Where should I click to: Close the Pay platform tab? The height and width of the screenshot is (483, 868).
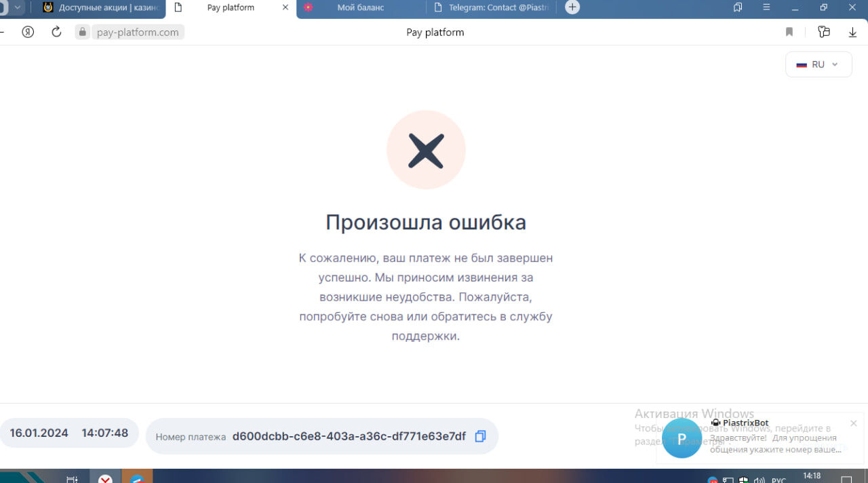(x=285, y=7)
